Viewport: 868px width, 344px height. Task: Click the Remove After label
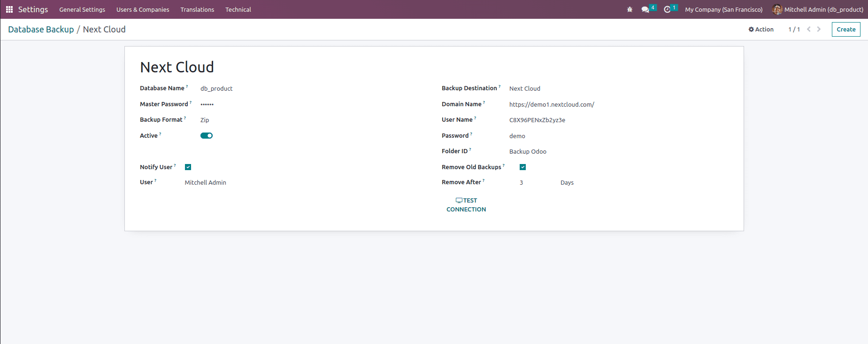coord(461,182)
